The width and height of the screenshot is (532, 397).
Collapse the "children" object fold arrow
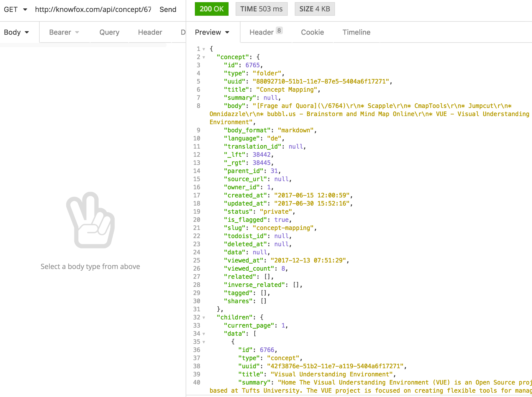204,318
